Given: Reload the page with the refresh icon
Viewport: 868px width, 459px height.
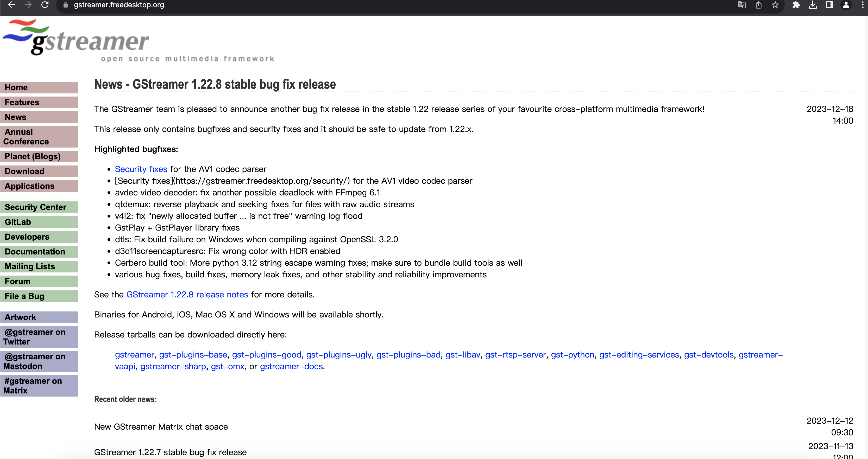Looking at the screenshot, I should (x=45, y=5).
